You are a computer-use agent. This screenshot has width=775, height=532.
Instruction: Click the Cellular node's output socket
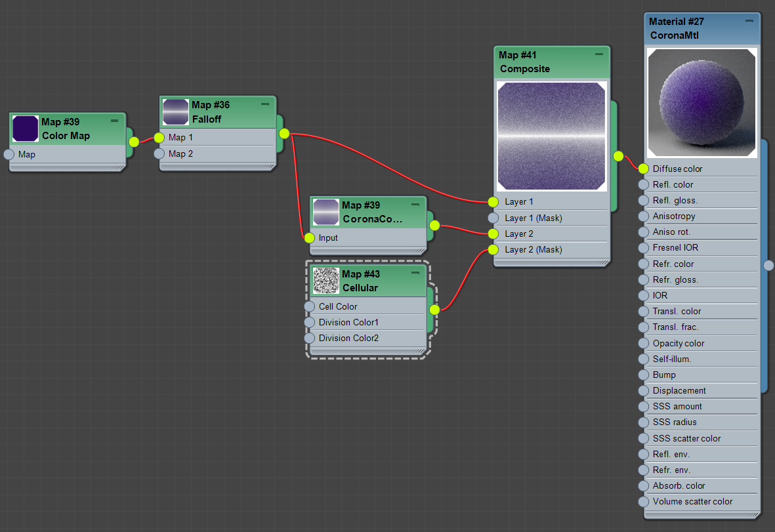click(x=434, y=310)
